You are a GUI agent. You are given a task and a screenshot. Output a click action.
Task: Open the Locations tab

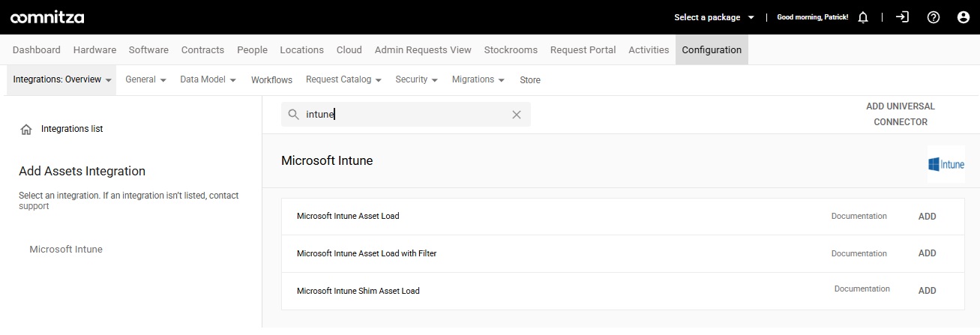point(301,50)
